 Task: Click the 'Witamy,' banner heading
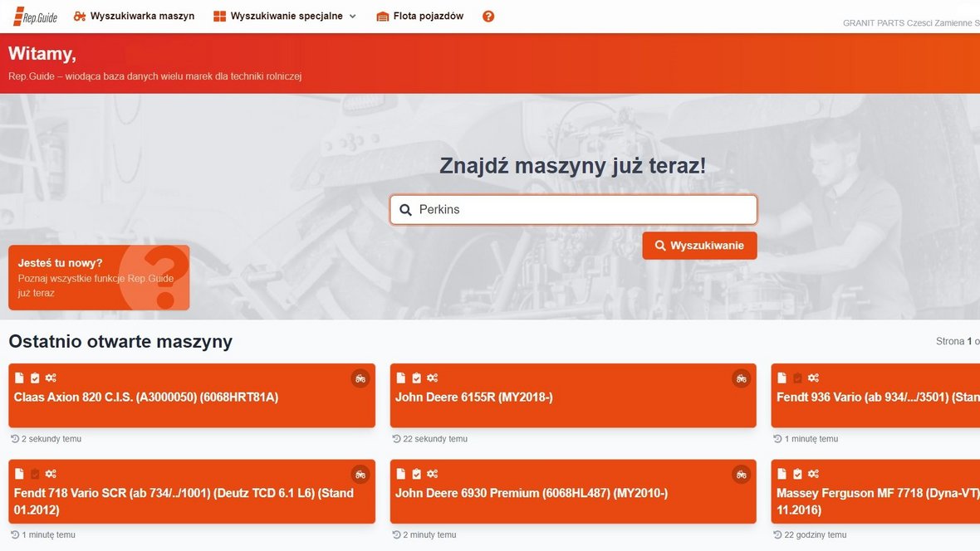point(42,54)
